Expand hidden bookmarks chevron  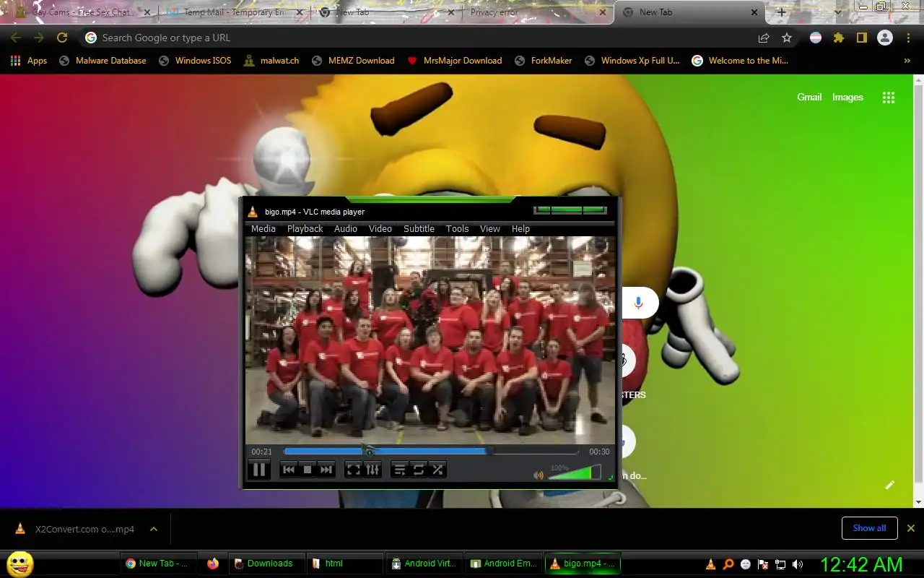907,61
